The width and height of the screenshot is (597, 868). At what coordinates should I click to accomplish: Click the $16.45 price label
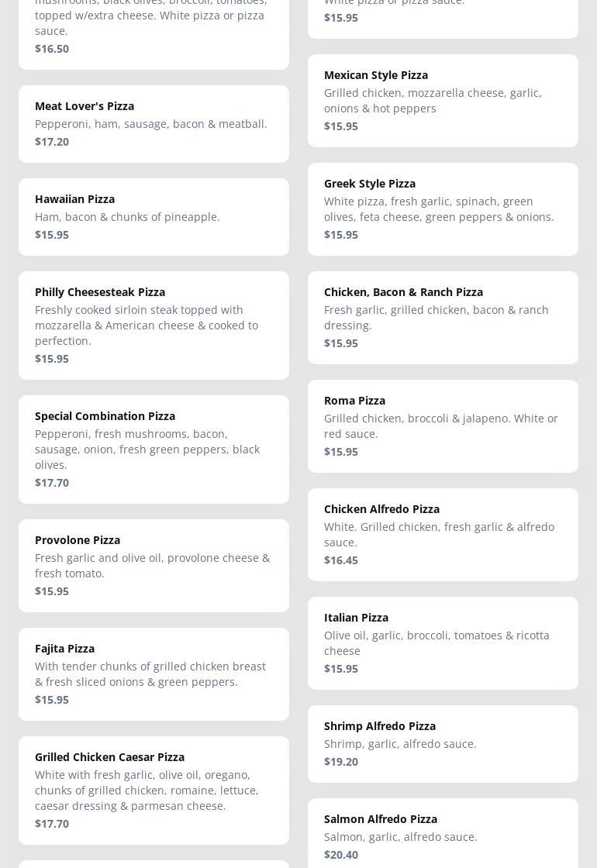point(341,560)
